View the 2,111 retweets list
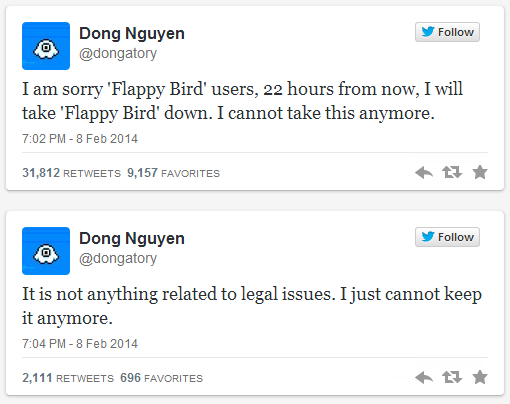Image resolution: width=510 pixels, height=404 pixels. pos(68,378)
